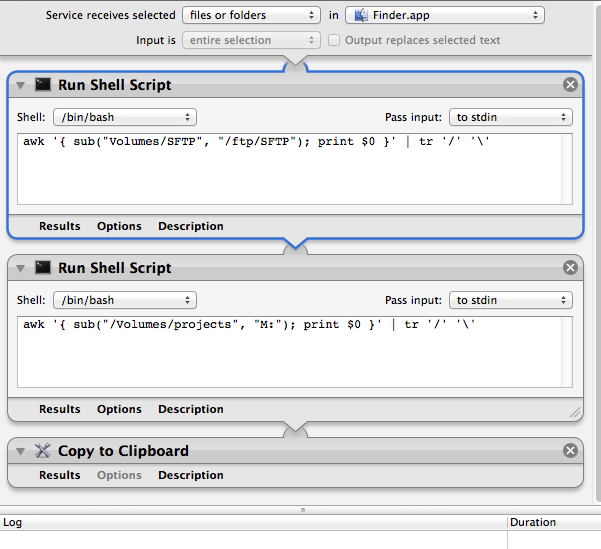Click the terminal icon of first shell script action
Screen dimensions: 601x549
point(43,84)
